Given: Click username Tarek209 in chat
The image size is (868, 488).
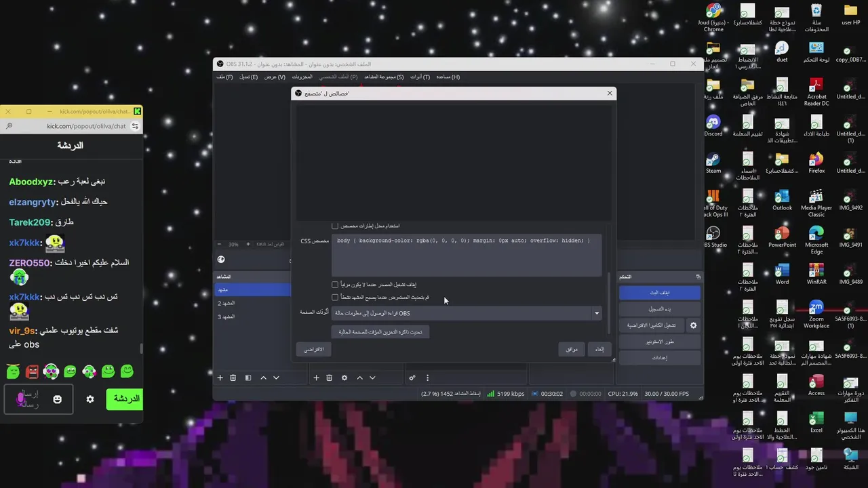Looking at the screenshot, I should (30, 222).
